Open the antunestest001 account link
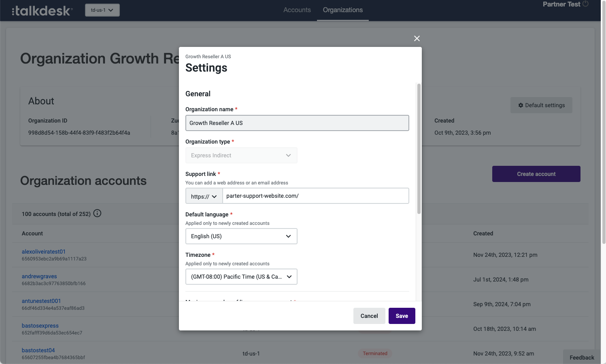The image size is (606, 364). pos(41,301)
